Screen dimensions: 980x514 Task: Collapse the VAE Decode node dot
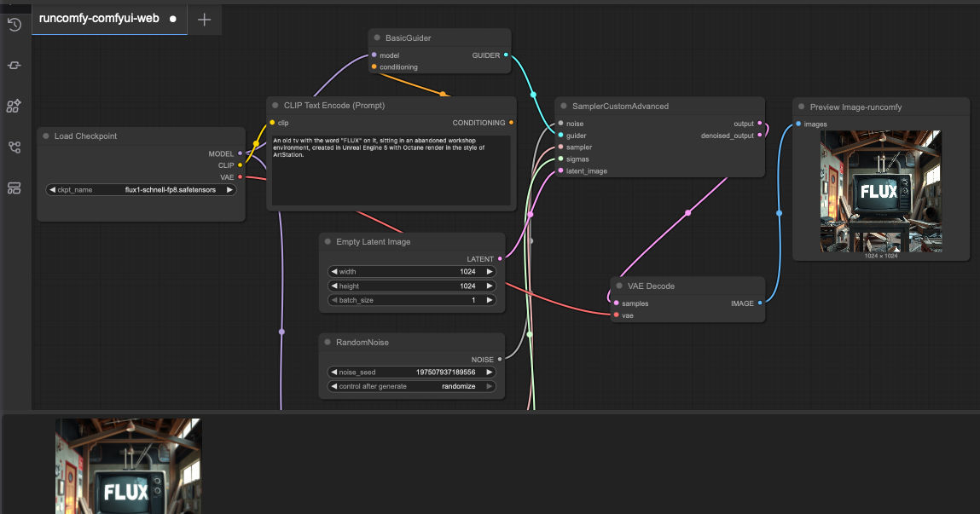[x=619, y=286]
